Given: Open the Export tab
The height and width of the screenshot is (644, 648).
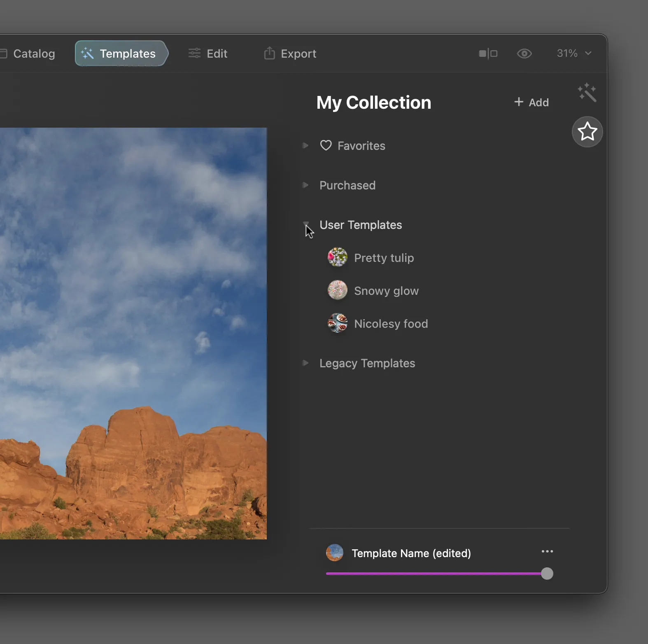Looking at the screenshot, I should [290, 54].
